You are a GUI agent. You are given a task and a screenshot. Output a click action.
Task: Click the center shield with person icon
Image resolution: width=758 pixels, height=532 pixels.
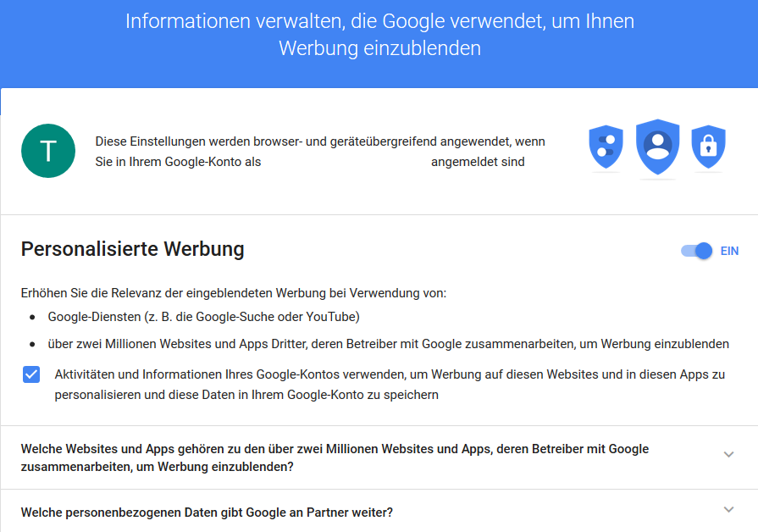click(x=657, y=147)
